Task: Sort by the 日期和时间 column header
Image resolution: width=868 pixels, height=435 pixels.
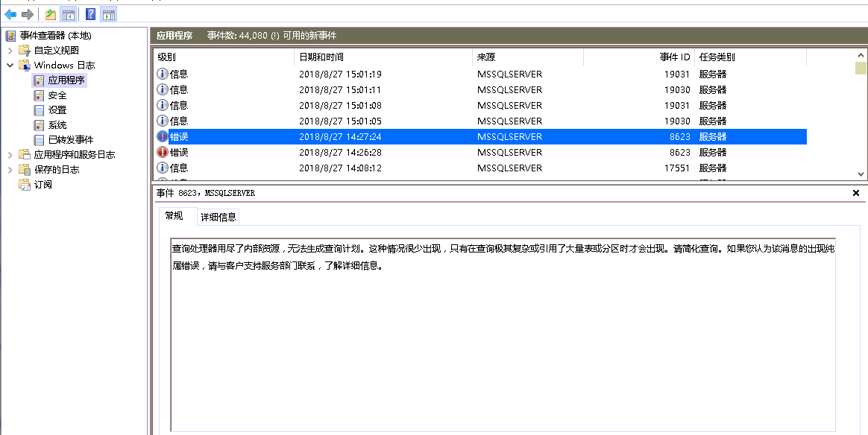Action: [383, 57]
